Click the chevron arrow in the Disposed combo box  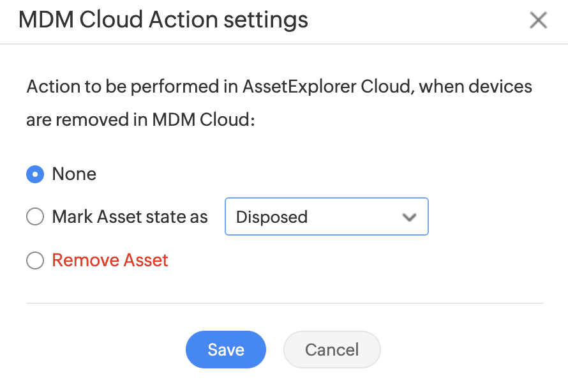click(409, 217)
